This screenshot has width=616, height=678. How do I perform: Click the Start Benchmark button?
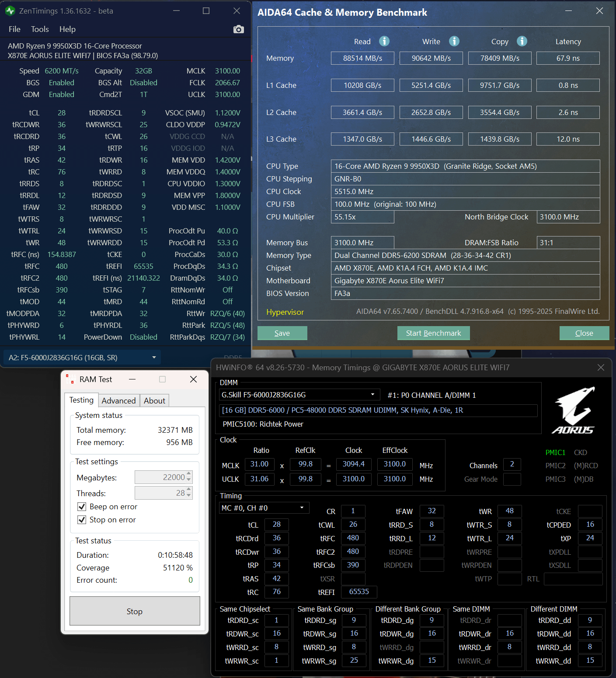coord(434,333)
